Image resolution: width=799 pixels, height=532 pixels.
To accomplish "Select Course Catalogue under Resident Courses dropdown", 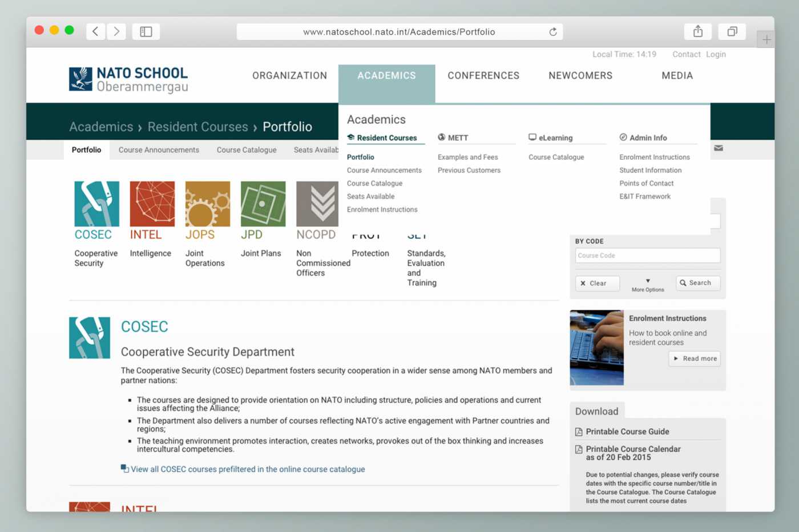I will click(x=374, y=184).
